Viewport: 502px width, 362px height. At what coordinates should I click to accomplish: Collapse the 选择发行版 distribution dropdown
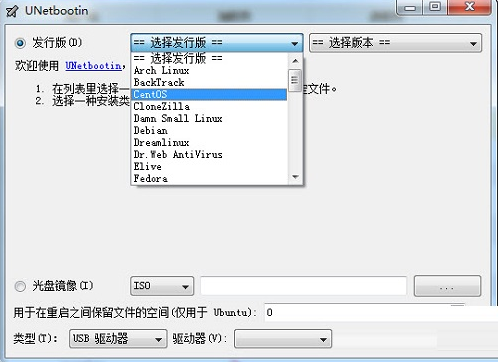click(217, 43)
